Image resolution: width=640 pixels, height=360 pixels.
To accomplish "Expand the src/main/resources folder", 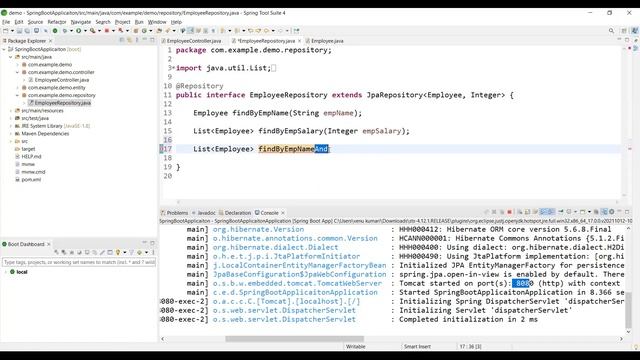I will pyautogui.click(x=11, y=111).
